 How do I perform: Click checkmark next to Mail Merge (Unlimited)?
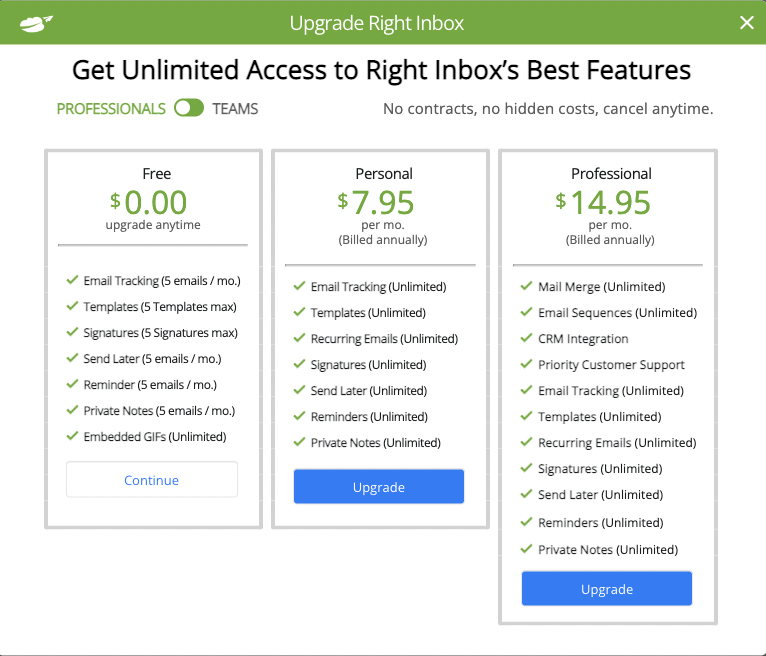527,287
